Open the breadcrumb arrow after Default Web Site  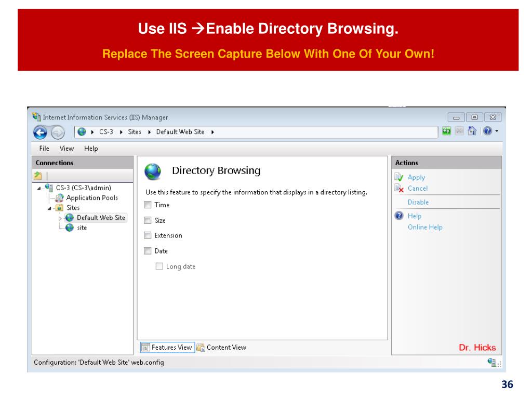(212, 132)
